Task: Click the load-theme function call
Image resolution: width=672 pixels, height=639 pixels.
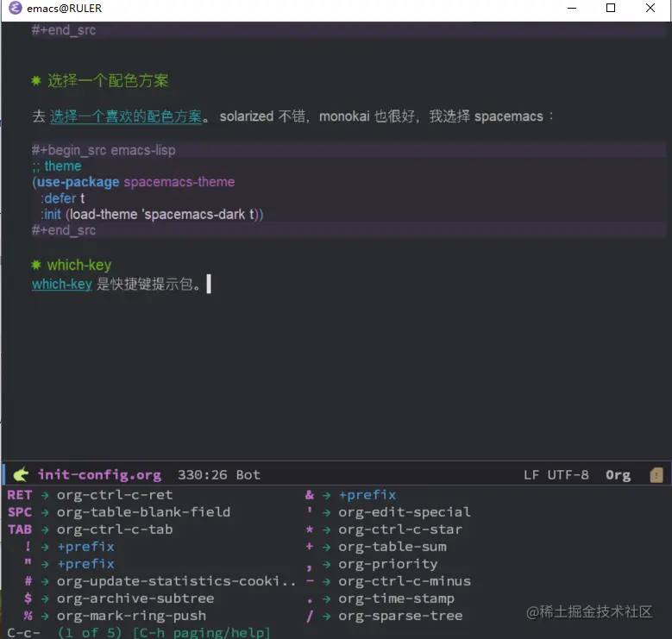Action: (104, 214)
